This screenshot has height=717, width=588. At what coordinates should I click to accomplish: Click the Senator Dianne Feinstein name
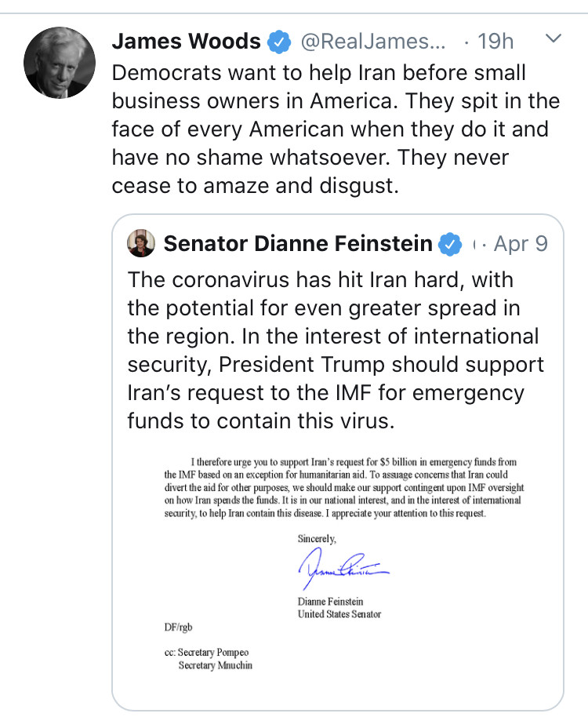click(x=298, y=244)
